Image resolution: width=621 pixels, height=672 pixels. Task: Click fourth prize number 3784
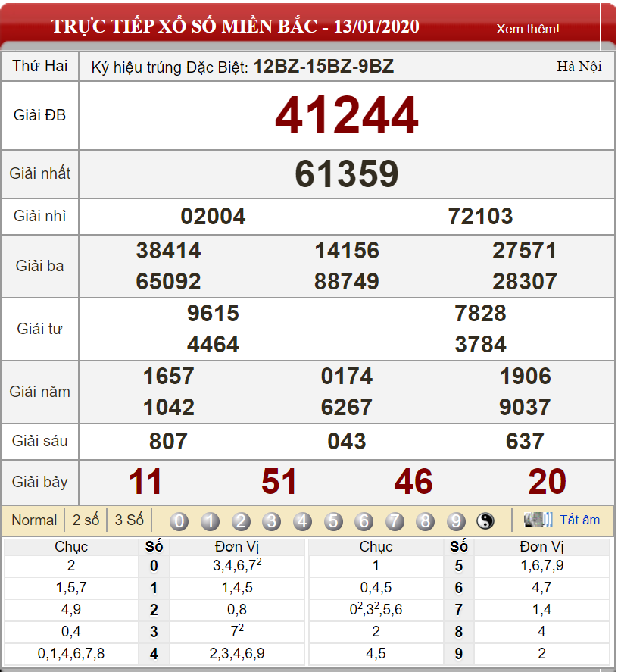(x=481, y=345)
